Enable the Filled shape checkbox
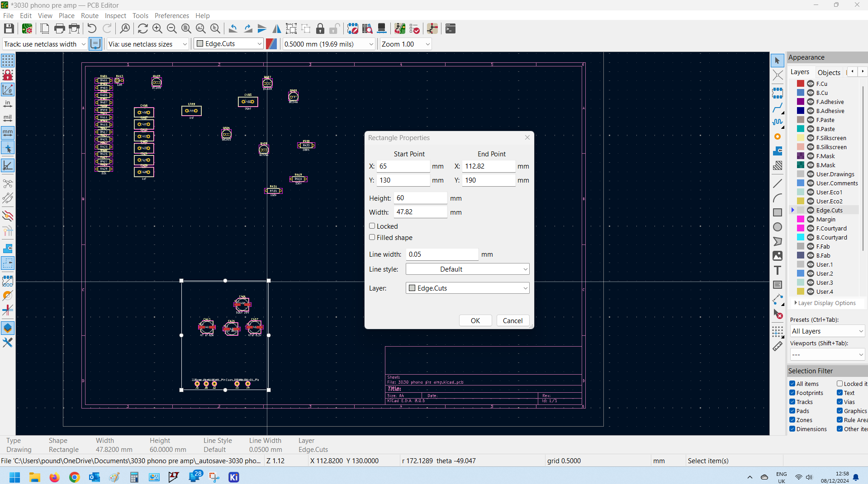 tap(372, 237)
